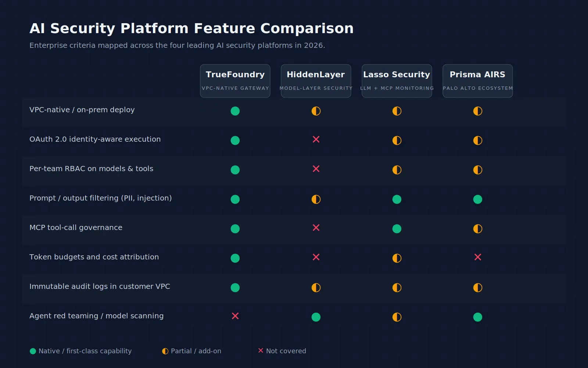
Task: Click Lasso Security's partial icon for Token budgets
Action: coord(397,258)
